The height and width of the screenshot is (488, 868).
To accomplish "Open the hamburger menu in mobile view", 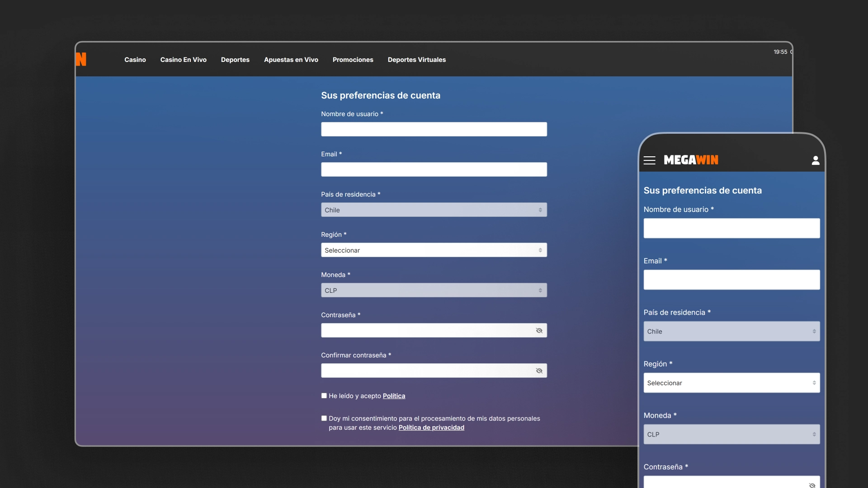I will tap(649, 160).
